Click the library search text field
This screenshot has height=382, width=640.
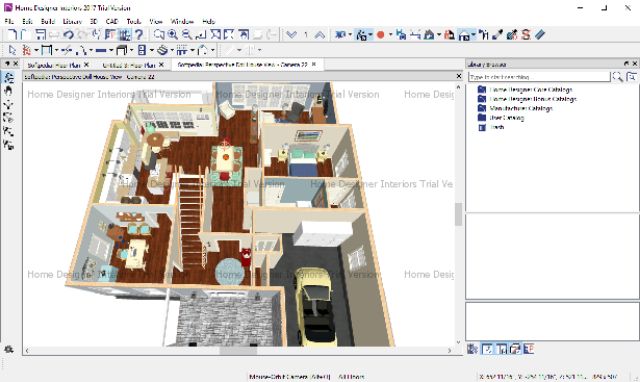[x=539, y=77]
